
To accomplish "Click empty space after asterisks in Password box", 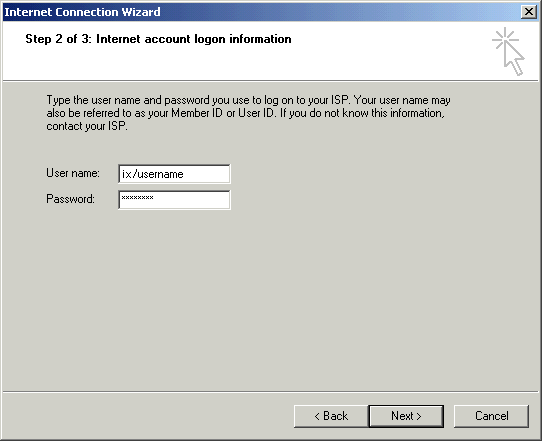I will 191,200.
